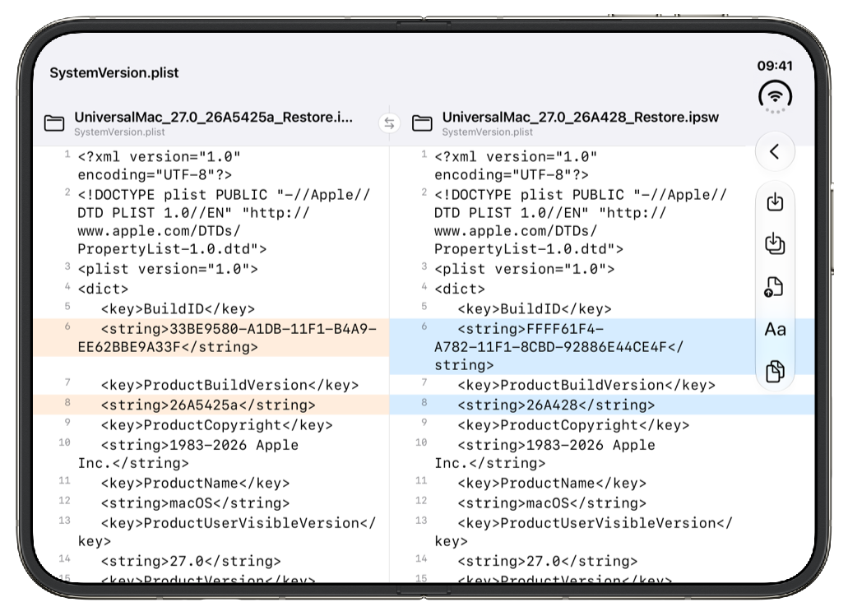
Task: Click left <key>ProductCopyright</key> line
Action: coord(216,425)
